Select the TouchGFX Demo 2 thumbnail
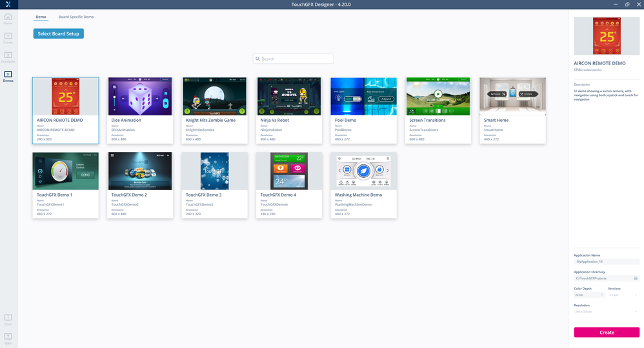 click(x=140, y=171)
